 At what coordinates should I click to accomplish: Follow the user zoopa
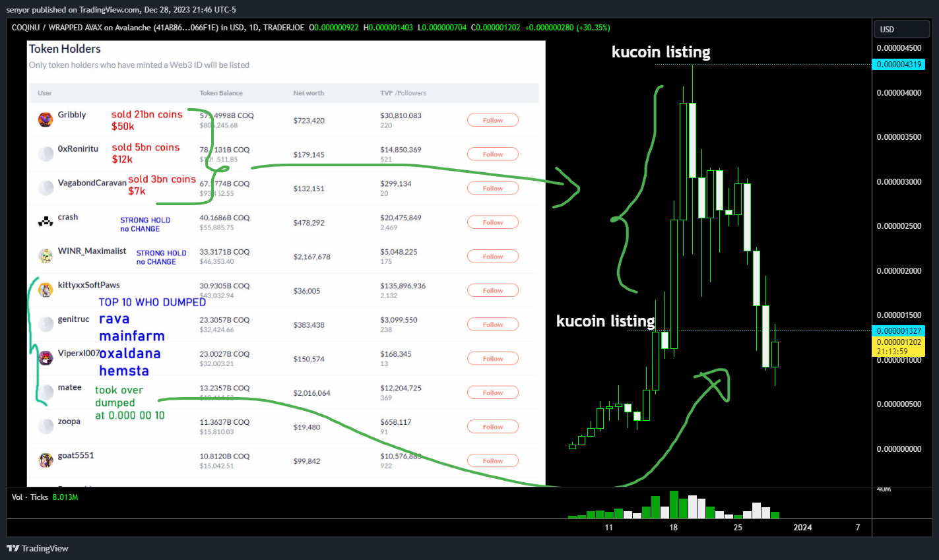coord(492,427)
